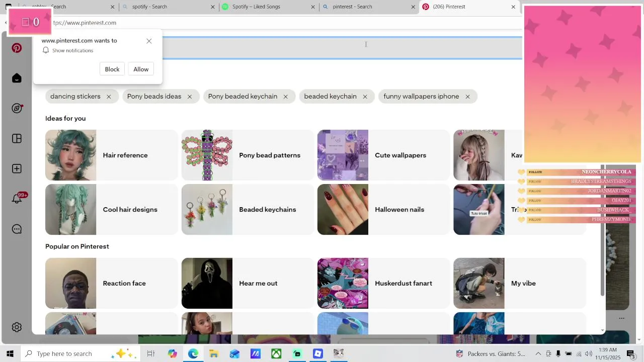Click the page vertical scrollbar
644x362 pixels.
tap(602, 231)
